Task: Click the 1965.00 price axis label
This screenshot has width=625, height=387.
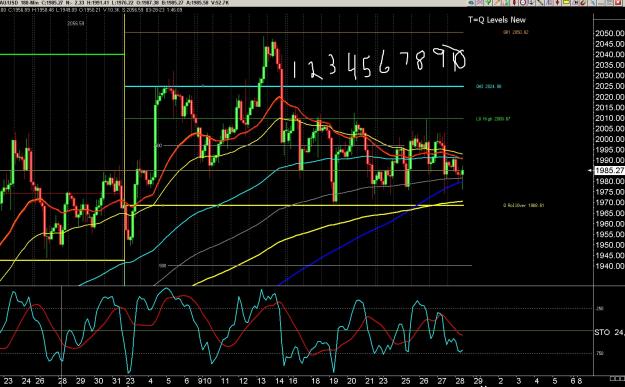Action: click(609, 213)
